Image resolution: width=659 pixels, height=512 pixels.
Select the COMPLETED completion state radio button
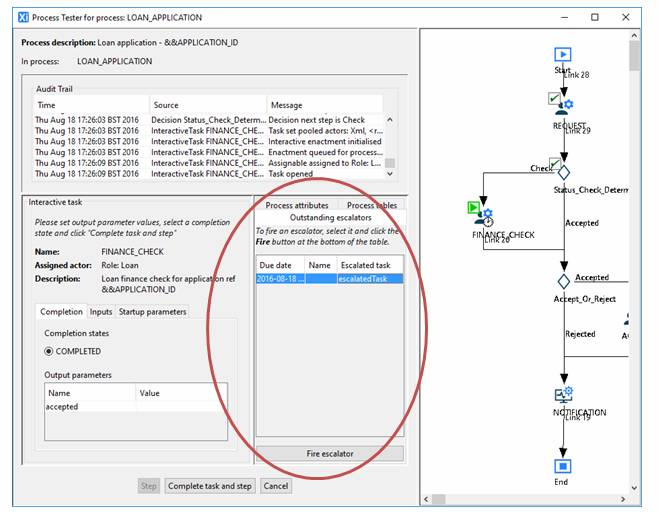47,351
